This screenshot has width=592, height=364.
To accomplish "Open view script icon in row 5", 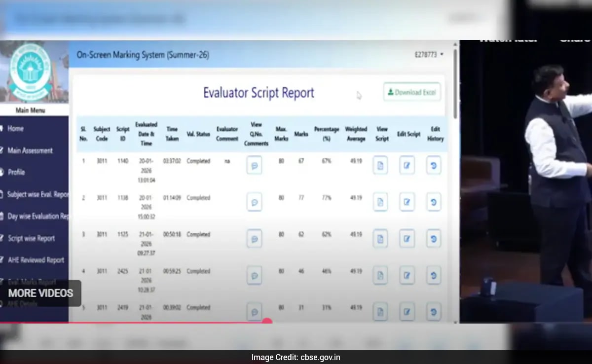I will pyautogui.click(x=380, y=312).
